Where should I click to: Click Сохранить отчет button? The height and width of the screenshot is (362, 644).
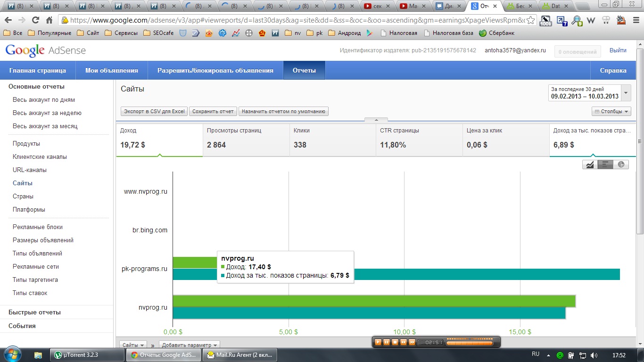click(213, 112)
